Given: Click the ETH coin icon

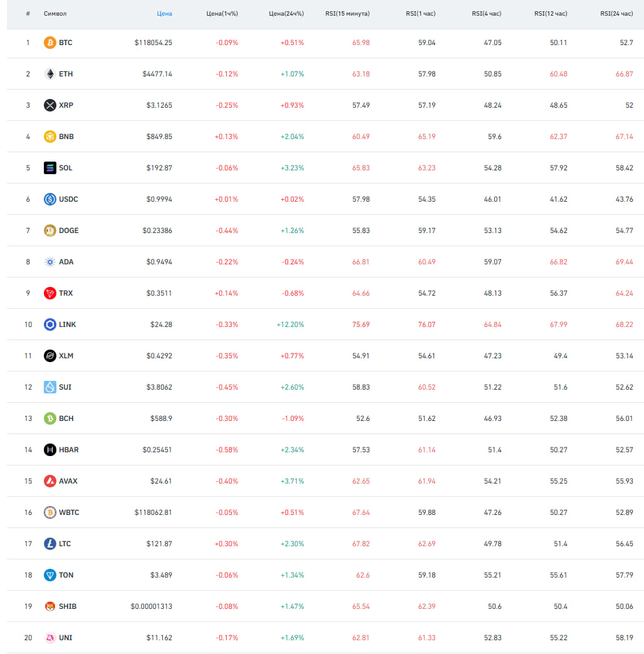Looking at the screenshot, I should [49, 74].
